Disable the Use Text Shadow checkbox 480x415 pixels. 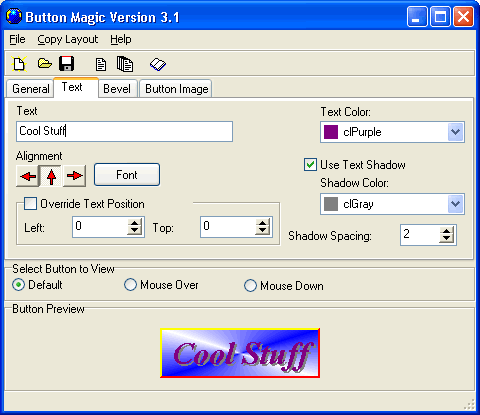(310, 165)
